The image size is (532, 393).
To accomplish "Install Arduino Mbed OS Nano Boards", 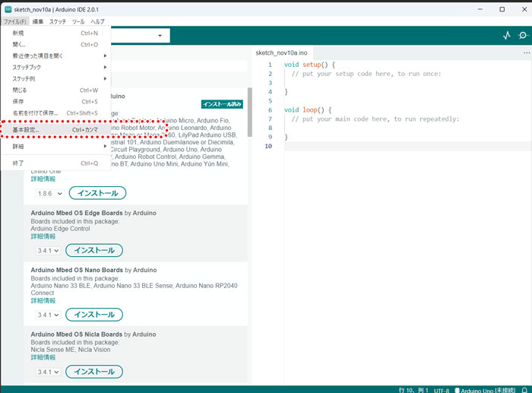I will 94,315.
